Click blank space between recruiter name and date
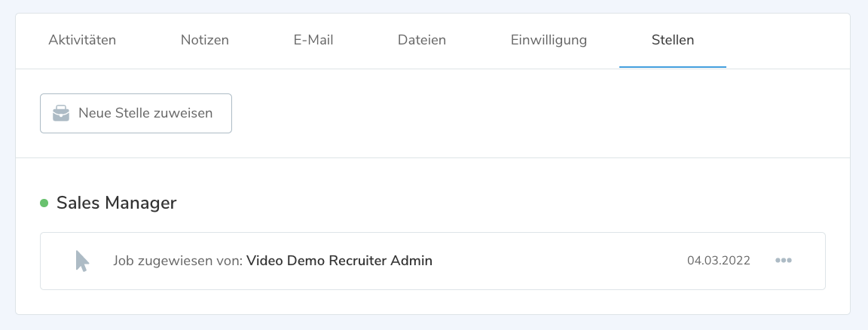The height and width of the screenshot is (330, 868). [558, 261]
